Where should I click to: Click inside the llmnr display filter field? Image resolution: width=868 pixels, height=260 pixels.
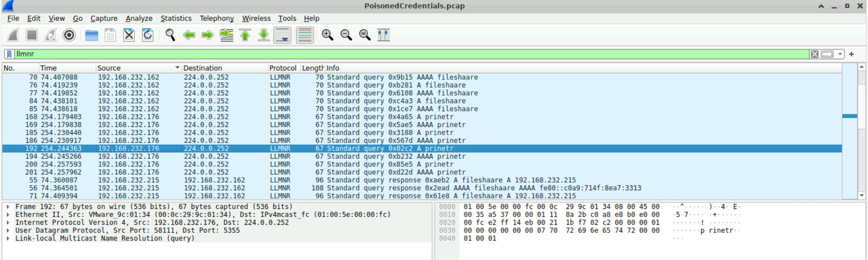[x=412, y=54]
